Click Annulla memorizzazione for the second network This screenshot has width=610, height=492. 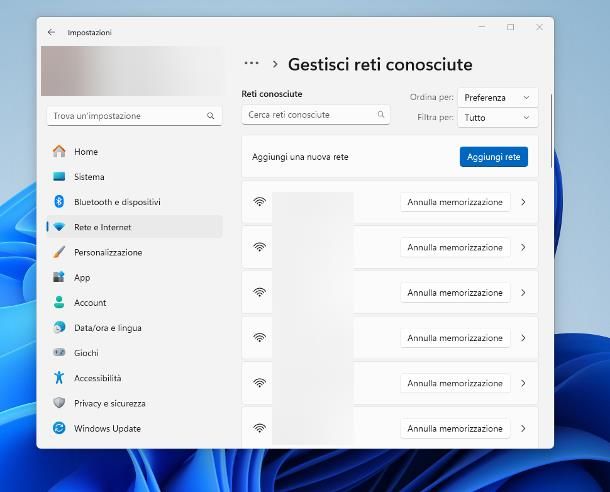pyautogui.click(x=455, y=247)
